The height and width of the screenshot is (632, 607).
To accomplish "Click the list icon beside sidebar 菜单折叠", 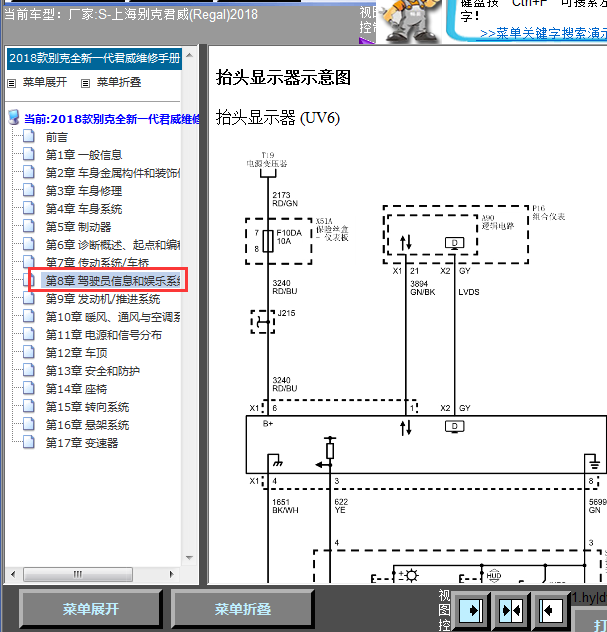I will [x=85, y=83].
